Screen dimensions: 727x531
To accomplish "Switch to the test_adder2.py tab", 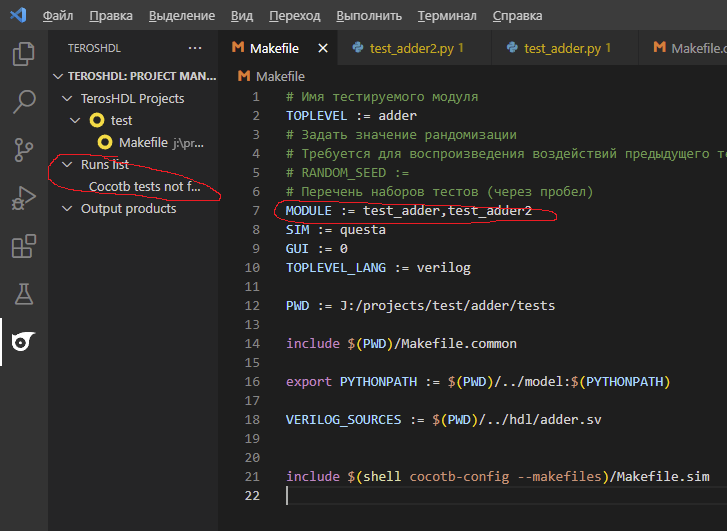I will [x=415, y=48].
